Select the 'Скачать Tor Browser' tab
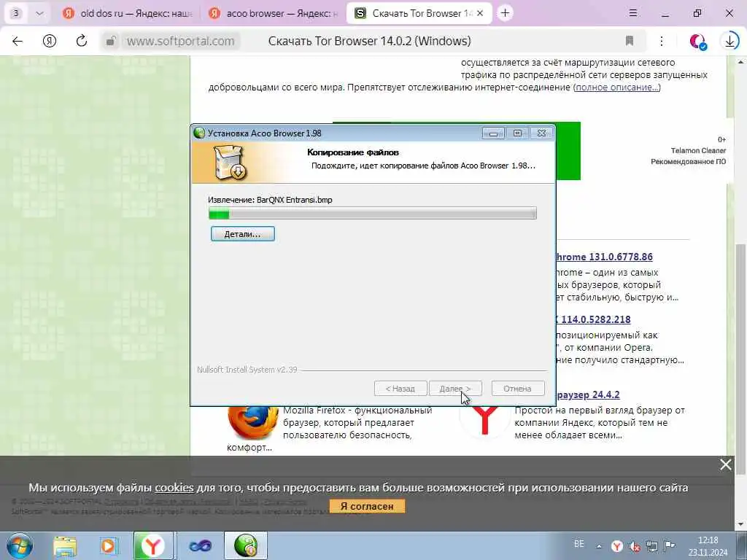This screenshot has height=560, width=747. [x=419, y=13]
